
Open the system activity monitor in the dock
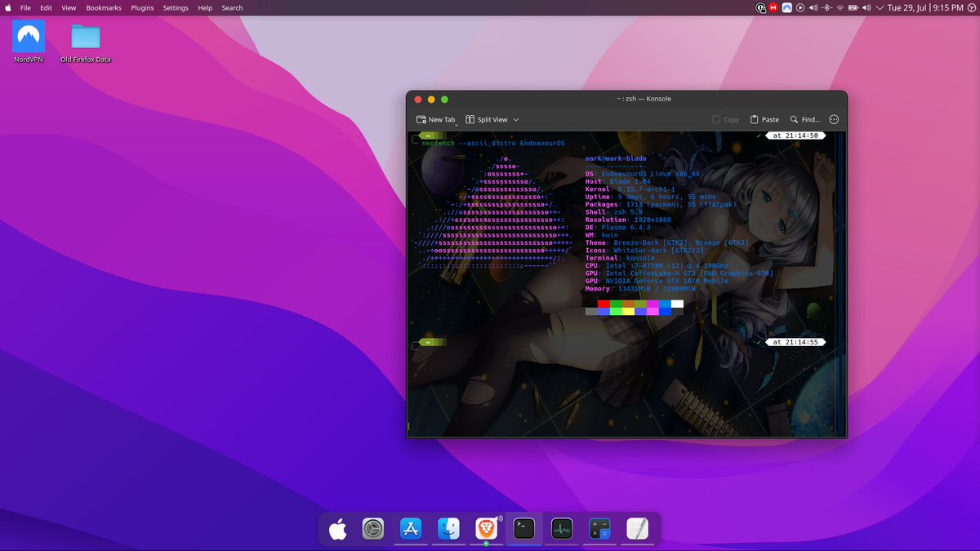coord(562,529)
